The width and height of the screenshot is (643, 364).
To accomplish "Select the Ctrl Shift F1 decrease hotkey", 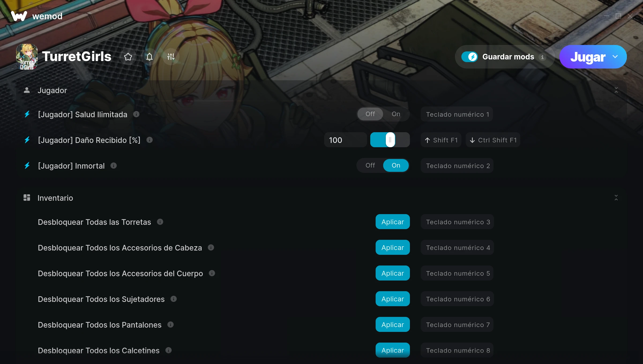I will [493, 140].
